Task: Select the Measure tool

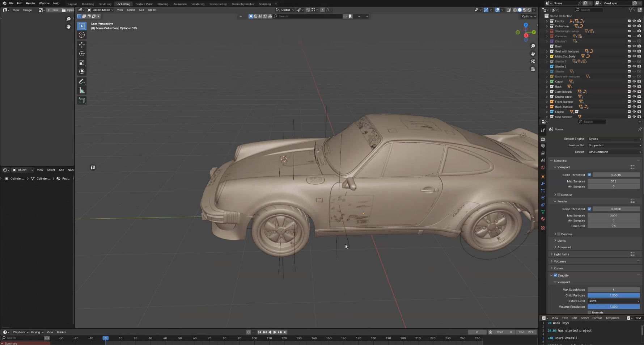Action: point(82,91)
